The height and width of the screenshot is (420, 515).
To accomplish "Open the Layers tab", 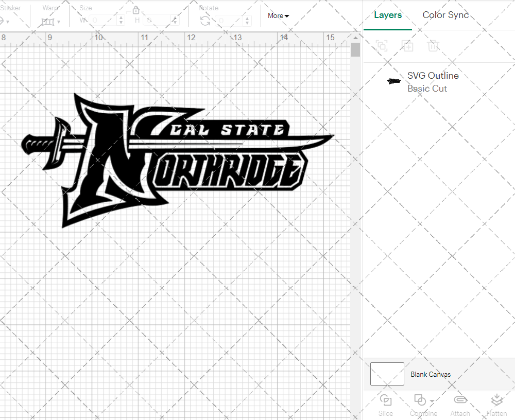I will point(388,15).
